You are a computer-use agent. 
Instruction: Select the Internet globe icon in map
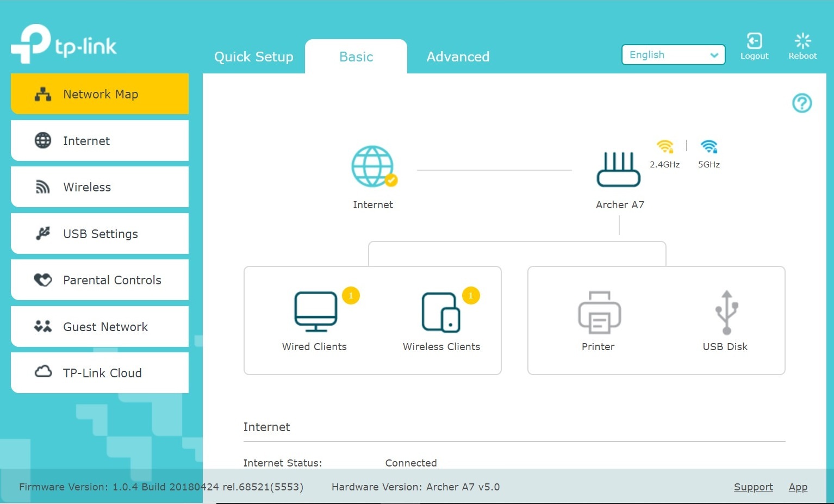pos(373,166)
